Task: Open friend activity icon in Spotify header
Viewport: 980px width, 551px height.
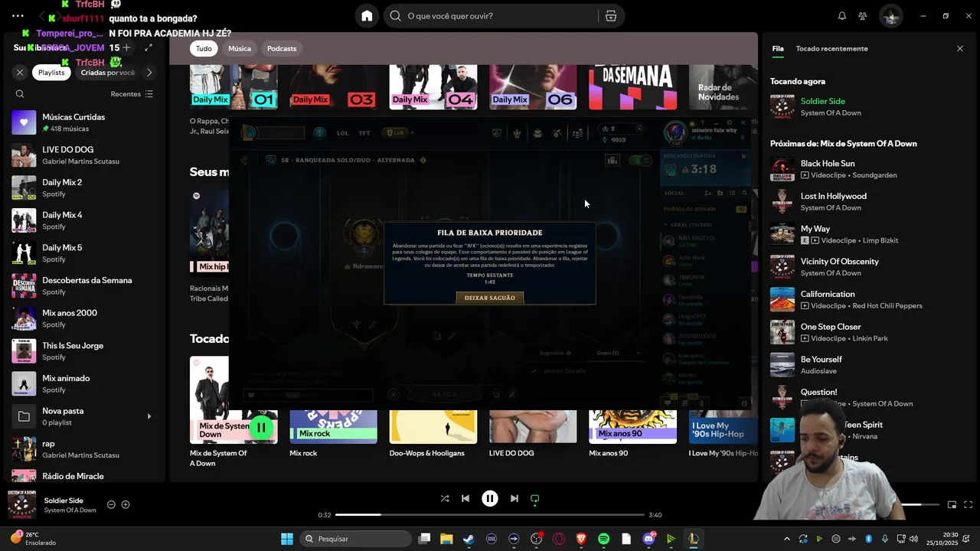Action: point(863,16)
